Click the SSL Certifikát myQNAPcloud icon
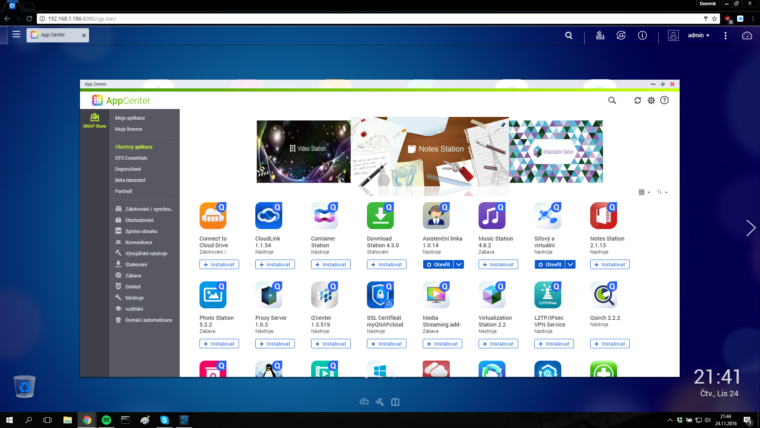The height and width of the screenshot is (428, 760). (x=380, y=295)
